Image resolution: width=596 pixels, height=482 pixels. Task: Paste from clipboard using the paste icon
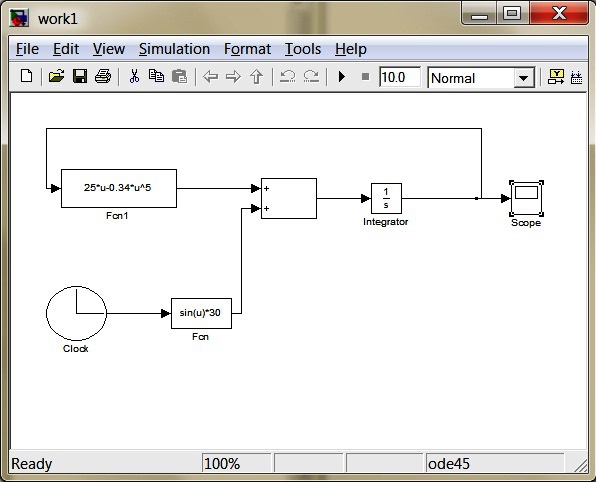pos(179,76)
